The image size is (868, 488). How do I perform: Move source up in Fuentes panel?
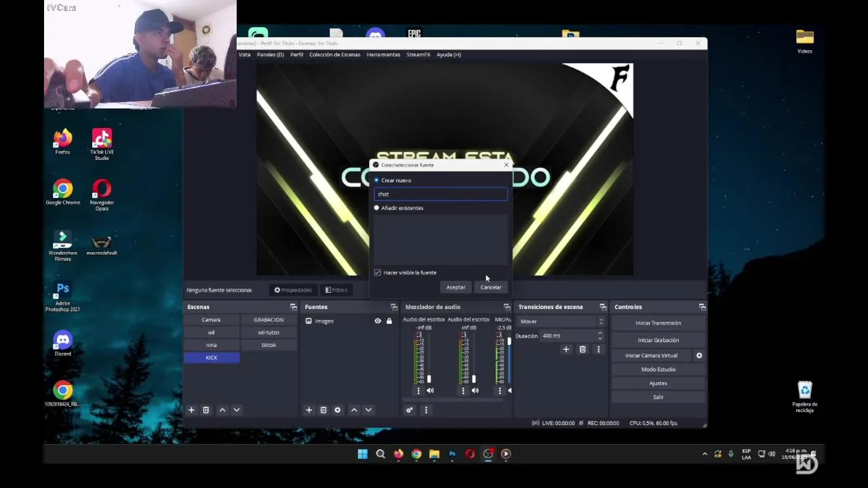pos(353,410)
